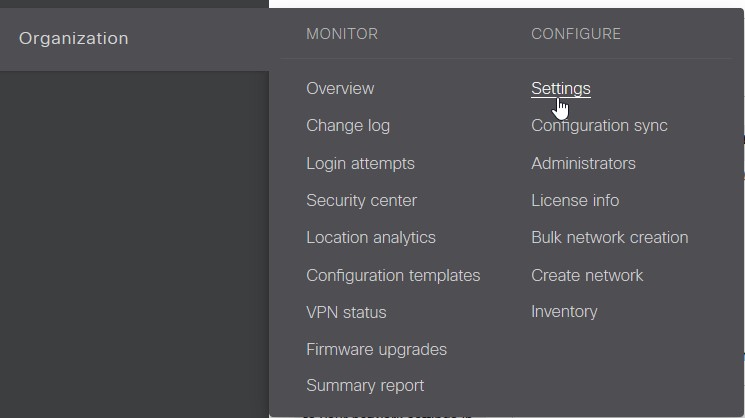Select Configuration sync

coord(599,125)
